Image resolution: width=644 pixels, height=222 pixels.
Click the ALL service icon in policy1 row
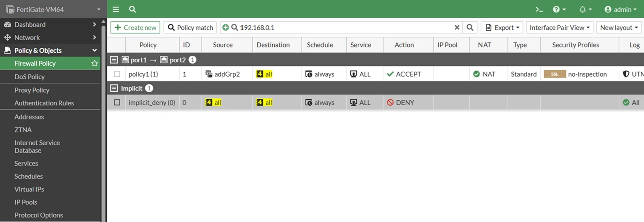(x=354, y=74)
